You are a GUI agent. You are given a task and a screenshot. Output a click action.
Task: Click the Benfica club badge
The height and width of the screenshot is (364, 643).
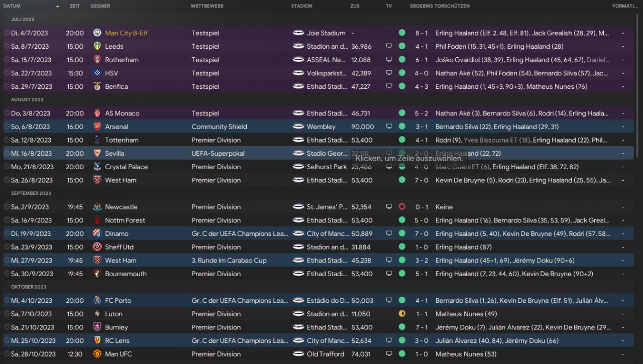[x=97, y=86]
